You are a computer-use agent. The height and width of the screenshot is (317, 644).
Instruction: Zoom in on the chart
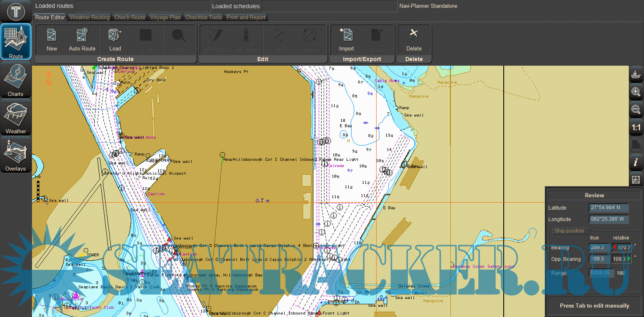636,92
